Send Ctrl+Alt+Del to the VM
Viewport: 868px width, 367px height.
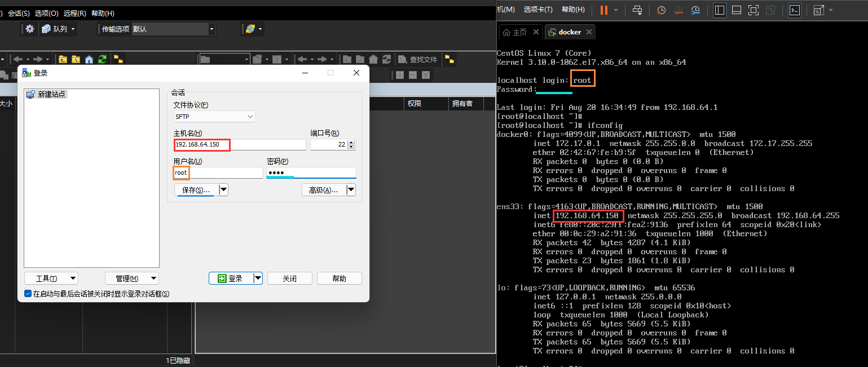(637, 10)
